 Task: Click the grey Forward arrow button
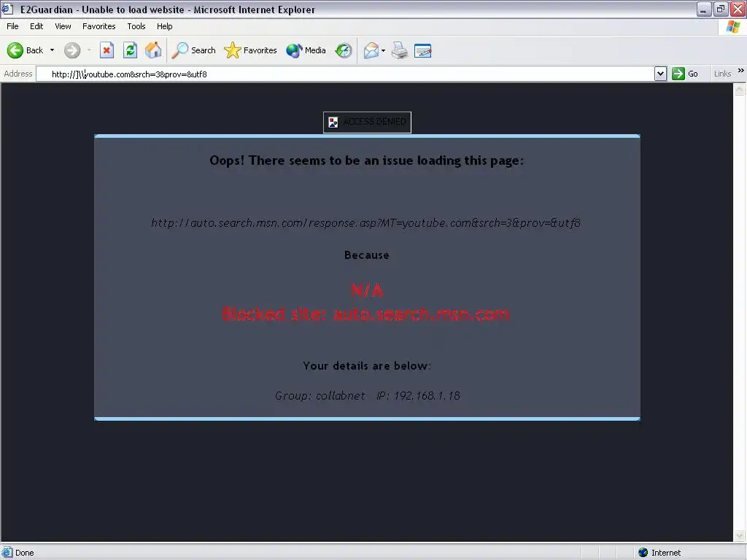(72, 50)
